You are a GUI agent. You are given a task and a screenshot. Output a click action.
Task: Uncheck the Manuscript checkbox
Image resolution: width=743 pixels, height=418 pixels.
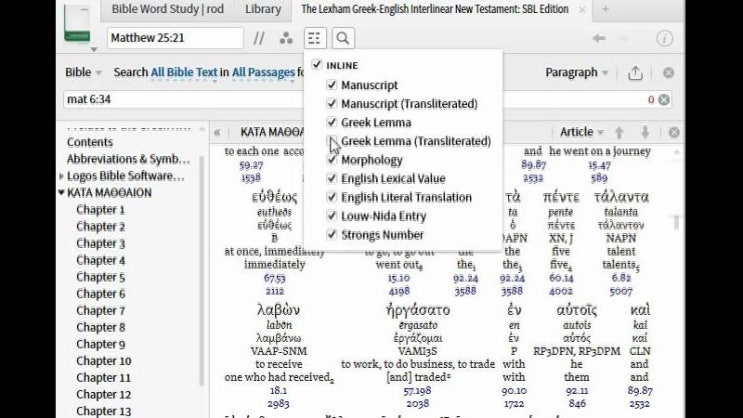coord(332,86)
